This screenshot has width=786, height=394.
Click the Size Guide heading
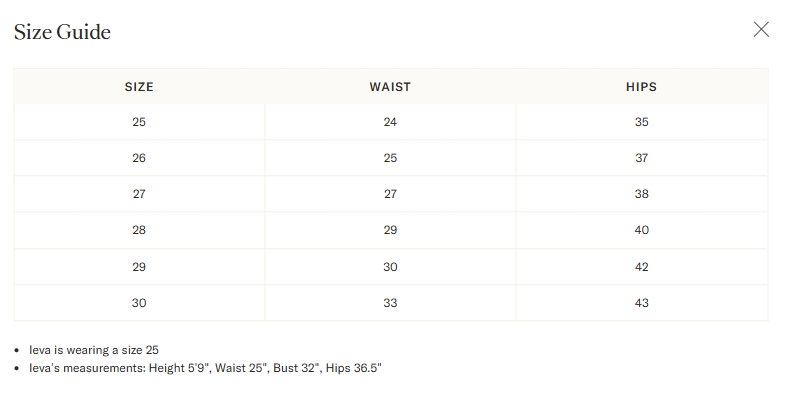62,32
